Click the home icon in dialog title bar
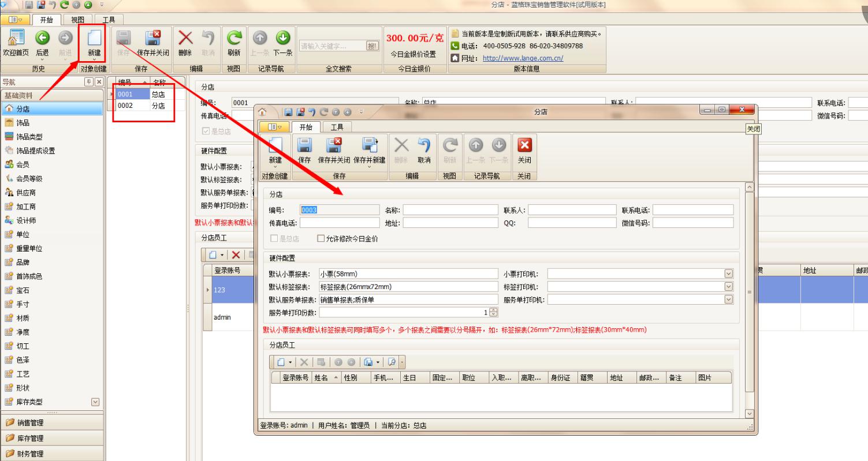Screen dimensions: 868x461 [263, 112]
